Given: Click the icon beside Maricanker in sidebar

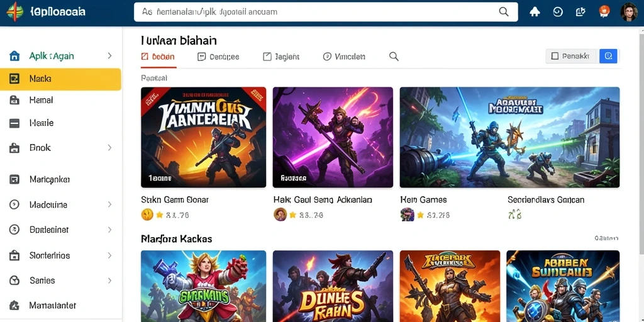Looking at the screenshot, I should pos(14,179).
